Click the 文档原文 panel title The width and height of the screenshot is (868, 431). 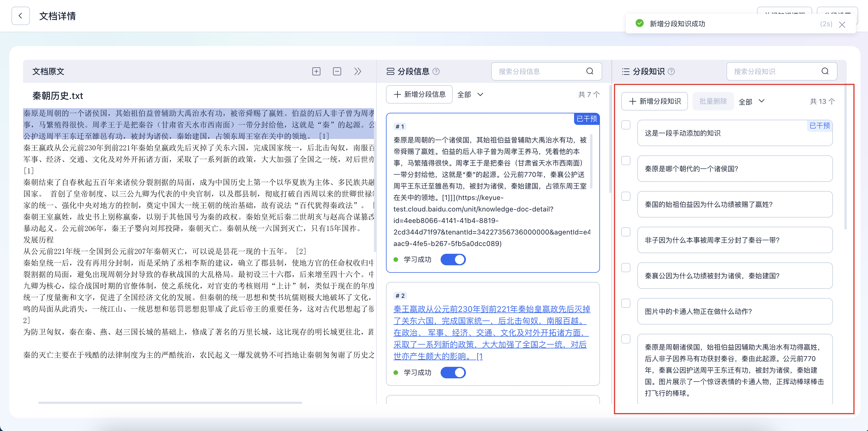tap(48, 71)
